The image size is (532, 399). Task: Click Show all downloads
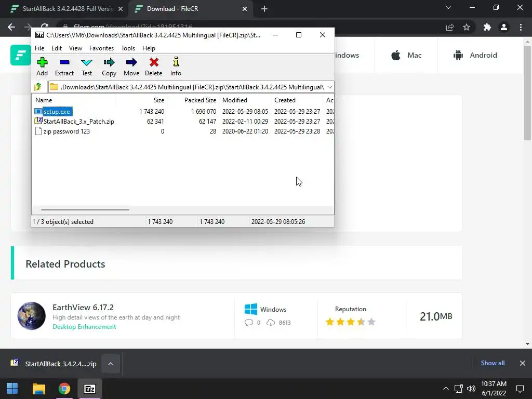pos(493,363)
